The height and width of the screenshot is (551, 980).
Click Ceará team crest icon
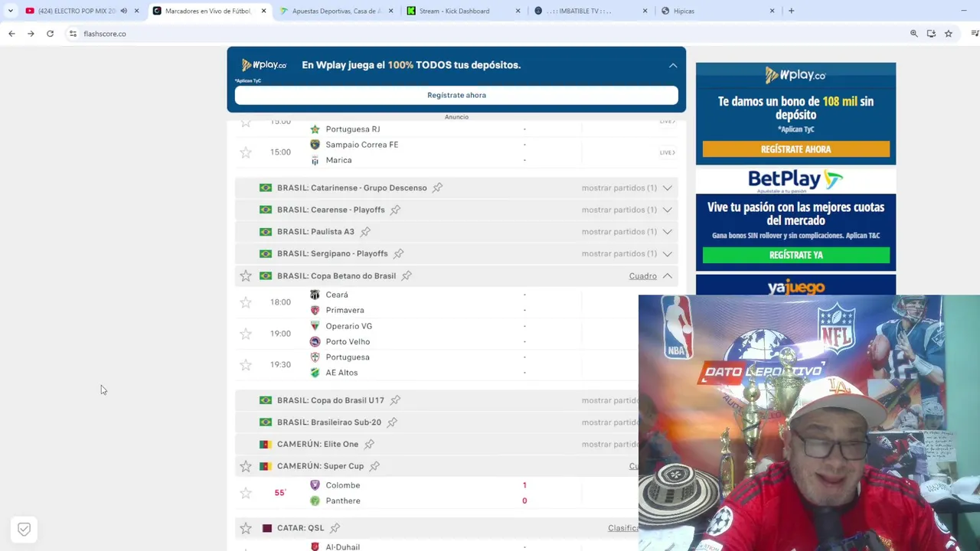(x=315, y=295)
